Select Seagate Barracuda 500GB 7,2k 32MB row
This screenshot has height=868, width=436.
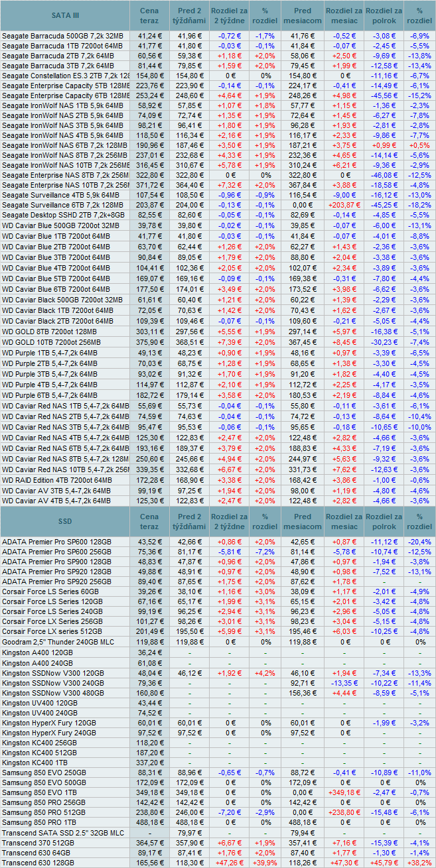coord(218,35)
